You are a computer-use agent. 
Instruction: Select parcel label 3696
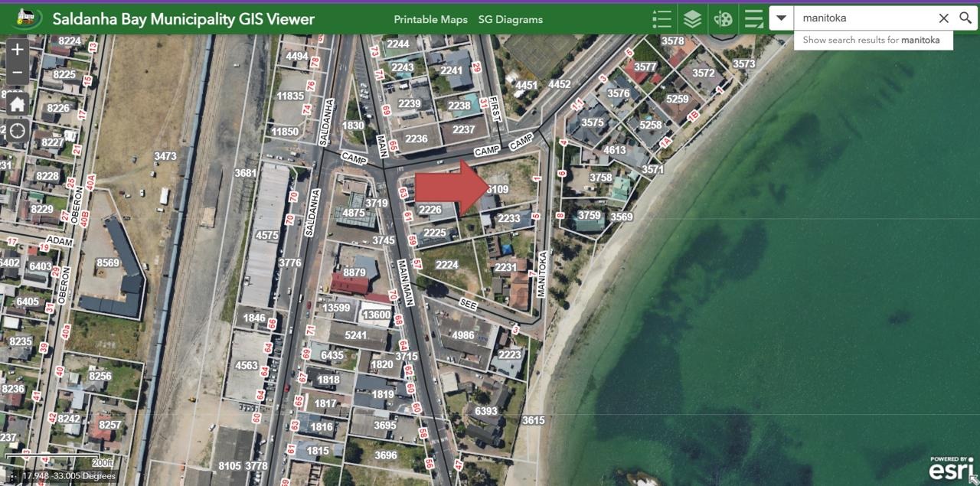(386, 455)
